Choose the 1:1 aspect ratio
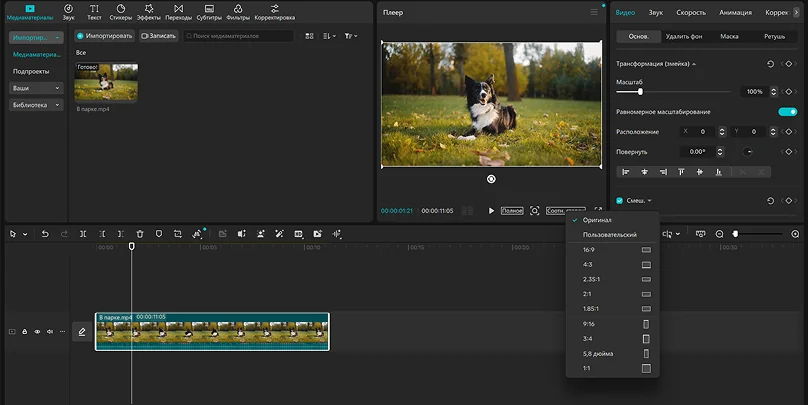Viewport: 808px width, 405px height. (x=612, y=368)
